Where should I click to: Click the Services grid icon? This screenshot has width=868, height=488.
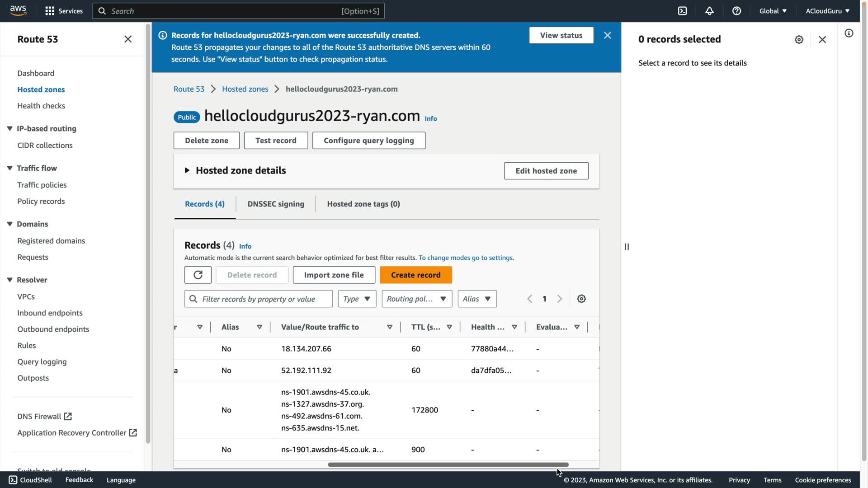pyautogui.click(x=50, y=11)
